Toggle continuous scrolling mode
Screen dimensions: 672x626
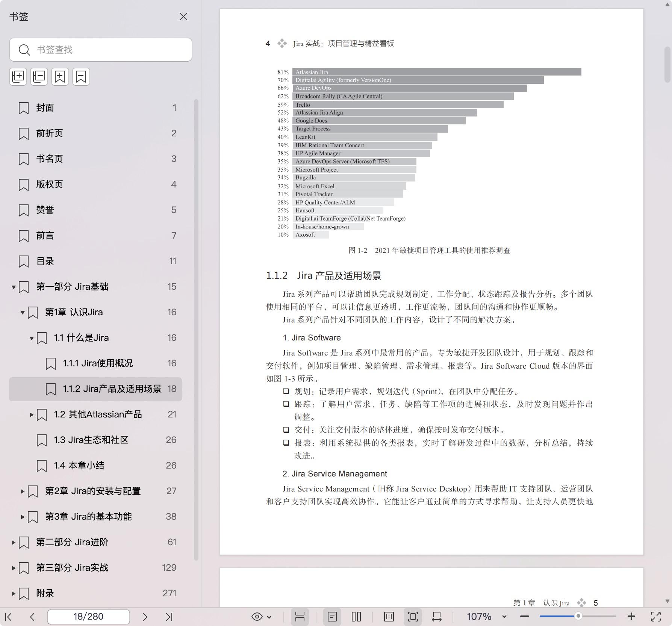coord(300,617)
